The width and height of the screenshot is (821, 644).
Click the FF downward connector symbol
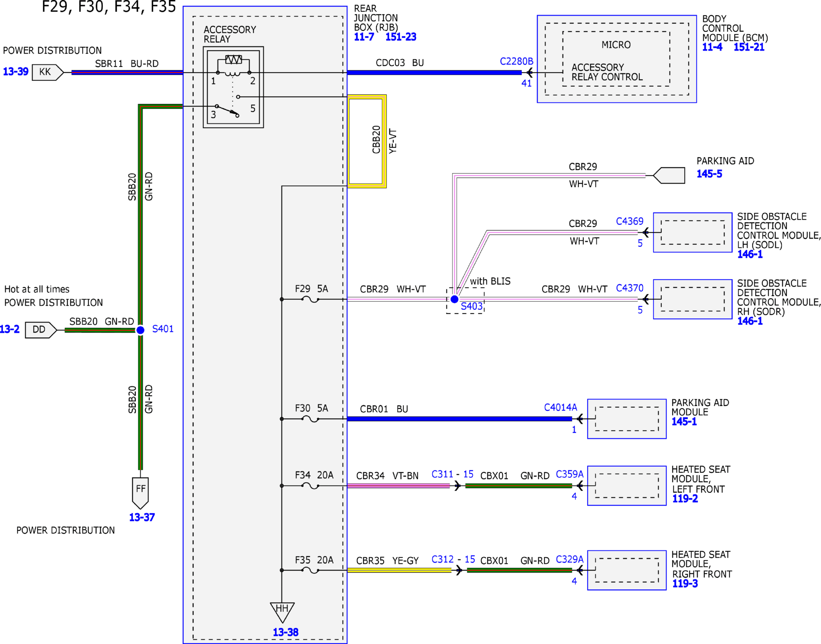click(140, 493)
